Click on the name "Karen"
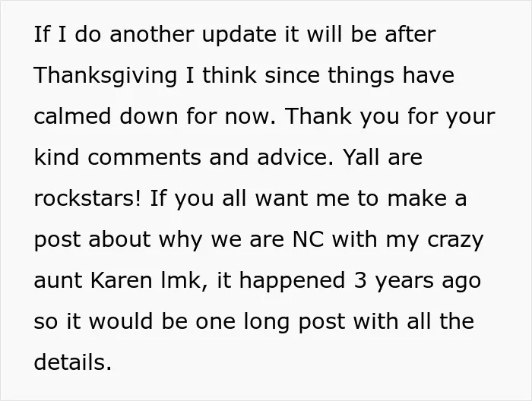 pyautogui.click(x=121, y=280)
